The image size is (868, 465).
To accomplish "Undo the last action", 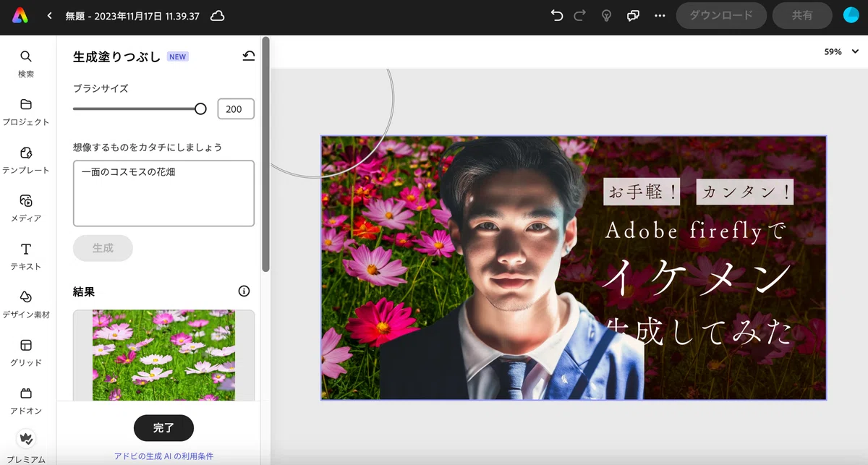I will pyautogui.click(x=556, y=15).
